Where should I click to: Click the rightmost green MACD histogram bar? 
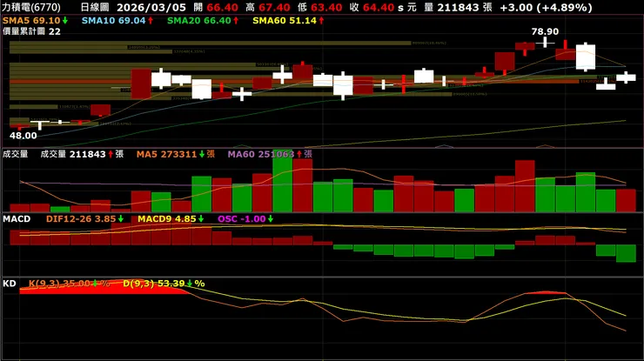(626, 253)
